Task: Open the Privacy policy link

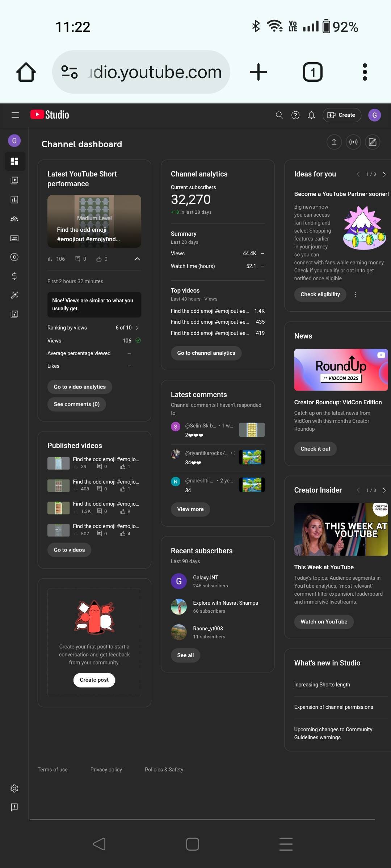Action: click(106, 770)
